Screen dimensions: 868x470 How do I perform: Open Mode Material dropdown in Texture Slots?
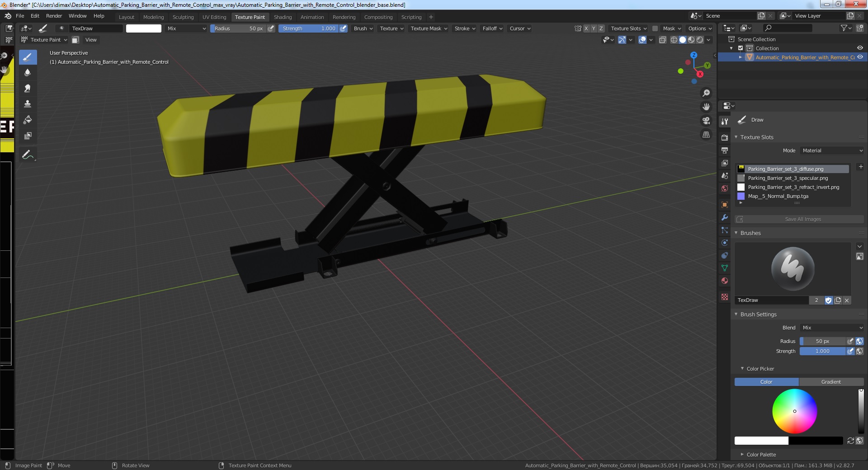point(832,150)
